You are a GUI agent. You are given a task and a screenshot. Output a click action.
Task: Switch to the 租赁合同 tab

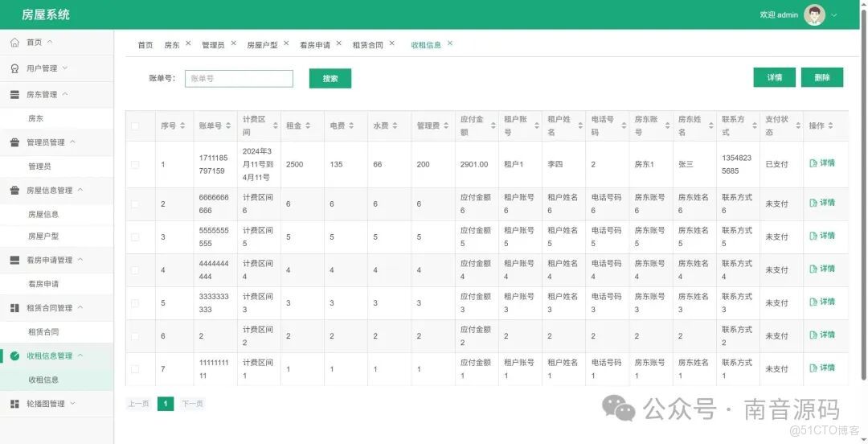pos(367,46)
